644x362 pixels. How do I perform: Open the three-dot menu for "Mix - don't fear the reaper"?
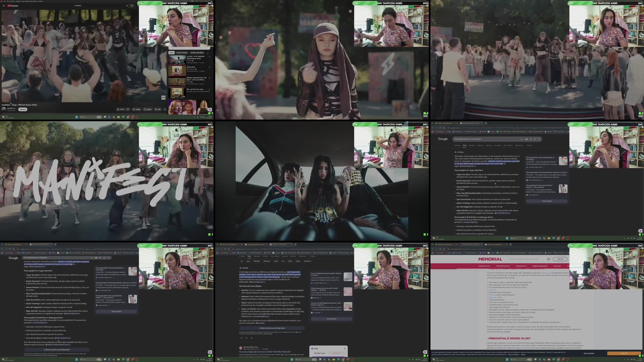[210, 90]
